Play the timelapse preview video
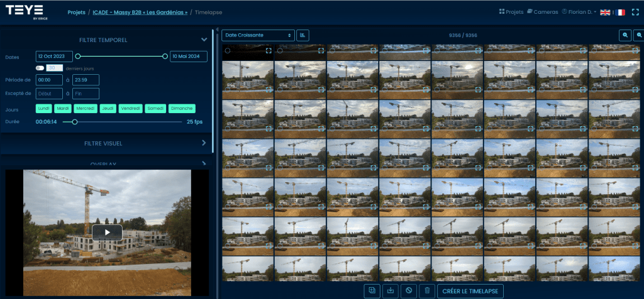Image resolution: width=644 pixels, height=299 pixels. [107, 232]
